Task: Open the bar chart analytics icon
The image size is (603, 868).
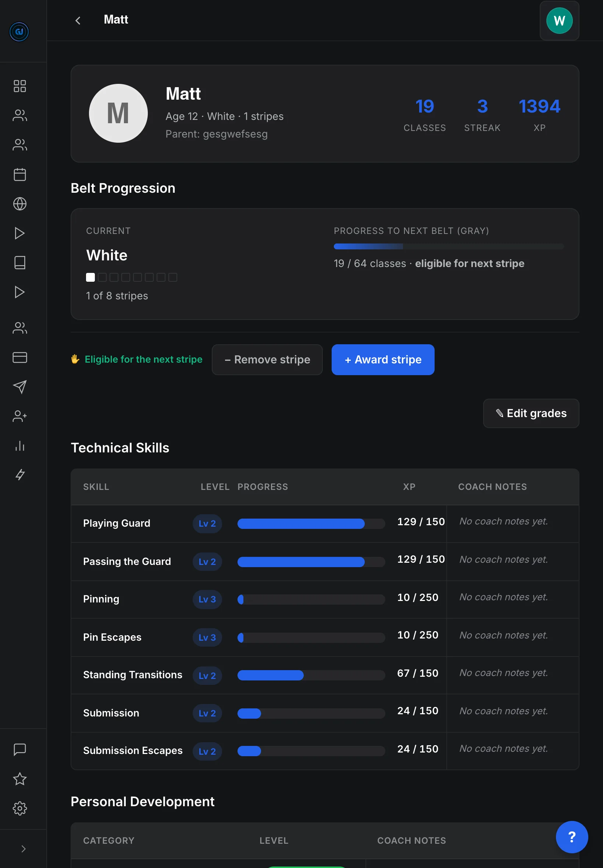Action: pyautogui.click(x=19, y=446)
